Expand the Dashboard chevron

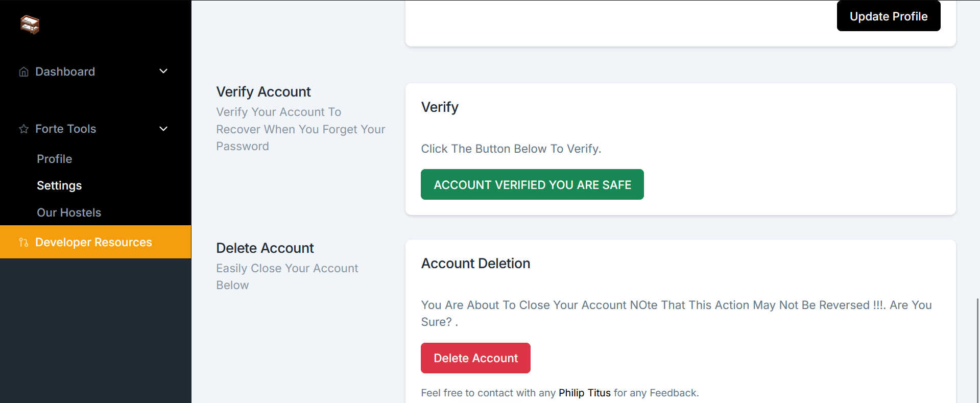click(x=163, y=71)
